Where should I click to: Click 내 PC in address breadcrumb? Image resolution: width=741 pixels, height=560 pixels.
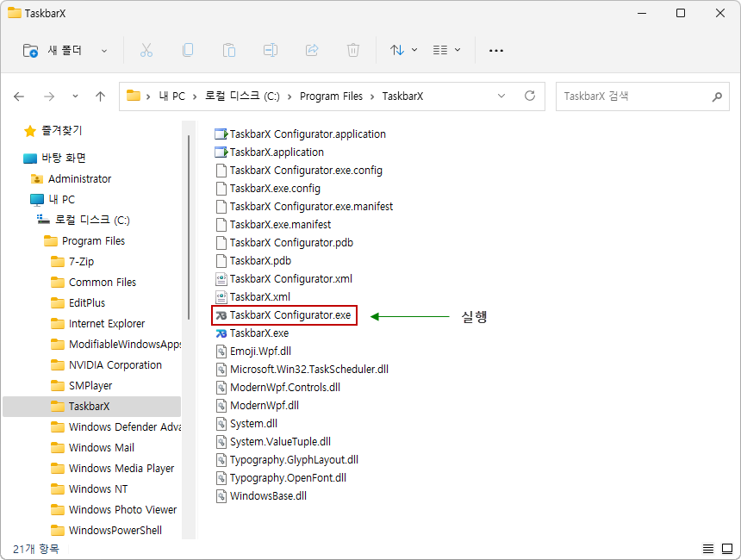coord(172,96)
